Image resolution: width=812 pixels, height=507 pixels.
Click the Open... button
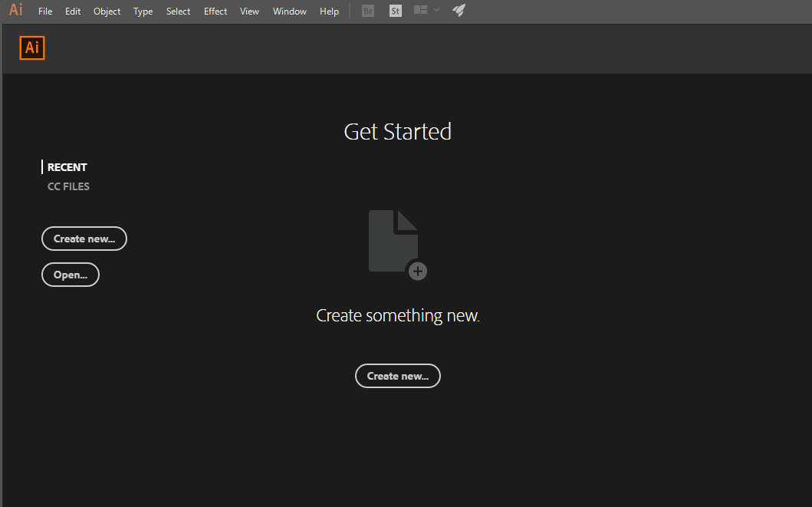pos(71,275)
